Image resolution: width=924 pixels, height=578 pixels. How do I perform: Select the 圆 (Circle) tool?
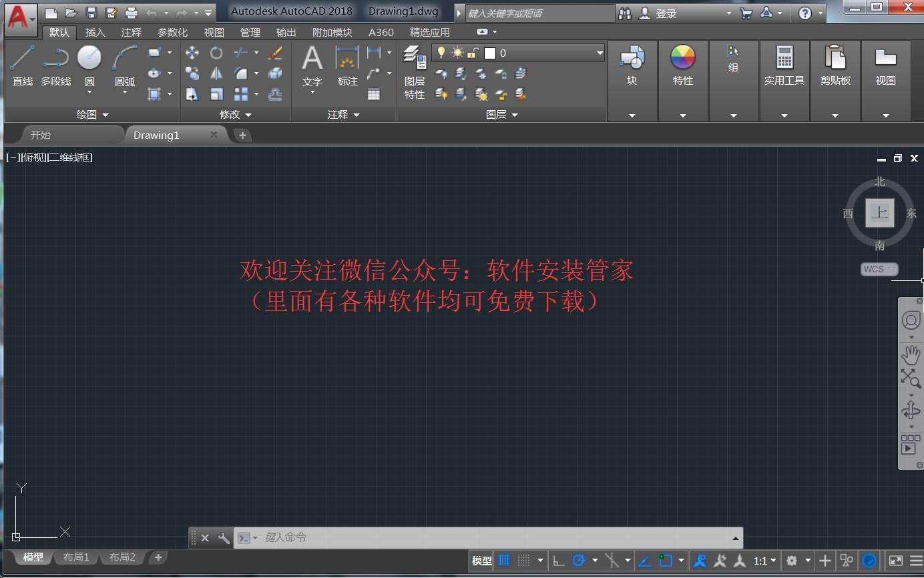coord(90,67)
